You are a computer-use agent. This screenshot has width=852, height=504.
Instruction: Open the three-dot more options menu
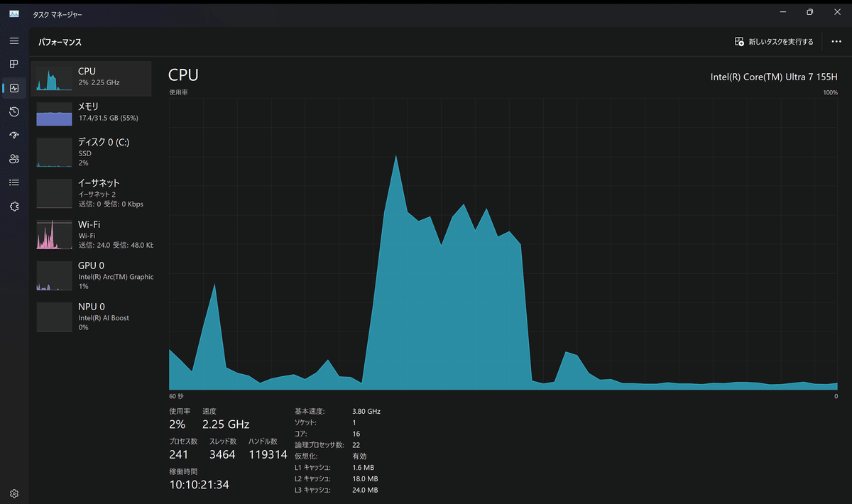pos(836,42)
